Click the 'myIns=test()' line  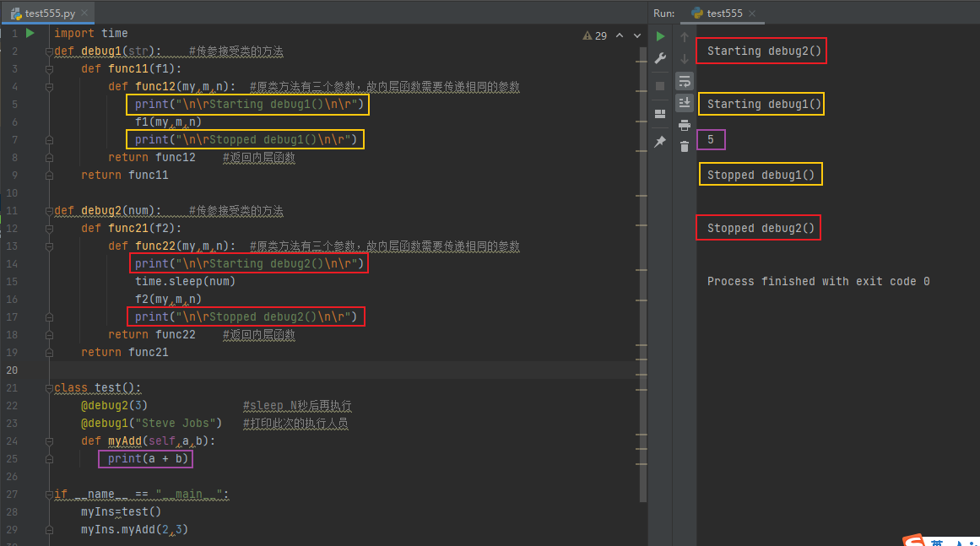click(121, 512)
